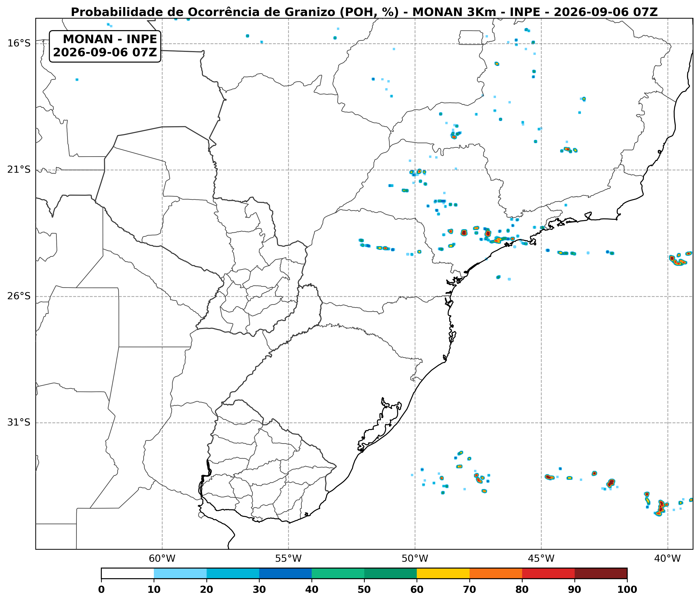Click the dark blue 30-40 colorbar segment

click(x=286, y=573)
